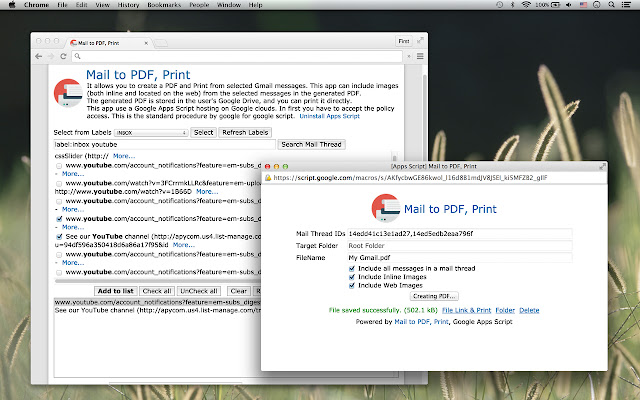Click the 'Search Mail Thread' button
Image resolution: width=640 pixels, height=400 pixels.
pos(311,144)
